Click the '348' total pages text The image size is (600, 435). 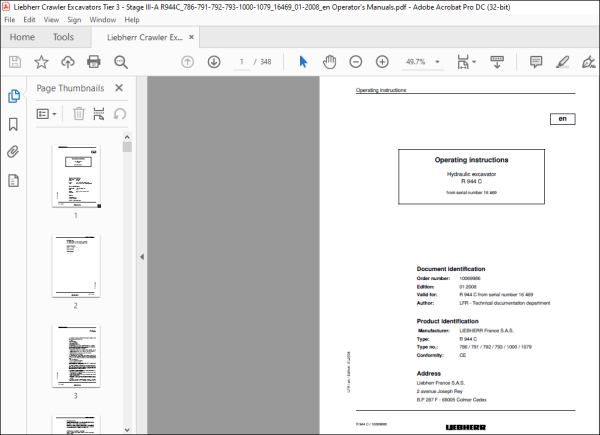click(266, 62)
